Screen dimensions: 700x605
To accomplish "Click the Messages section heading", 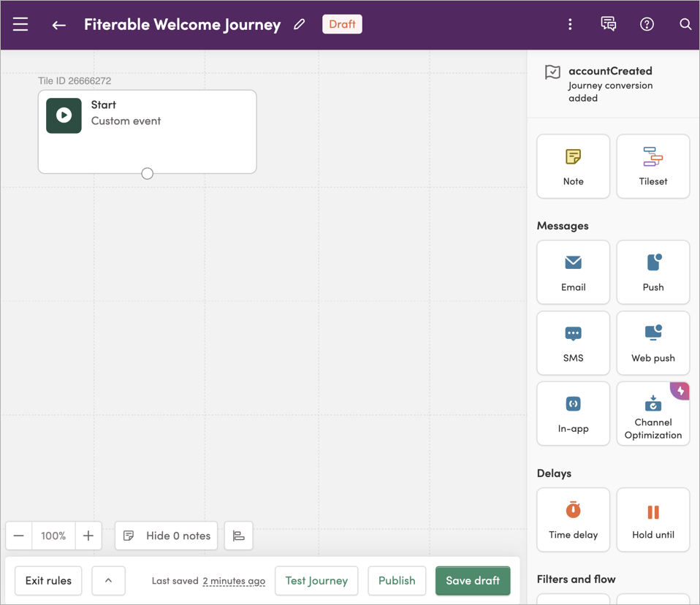I will [x=563, y=226].
